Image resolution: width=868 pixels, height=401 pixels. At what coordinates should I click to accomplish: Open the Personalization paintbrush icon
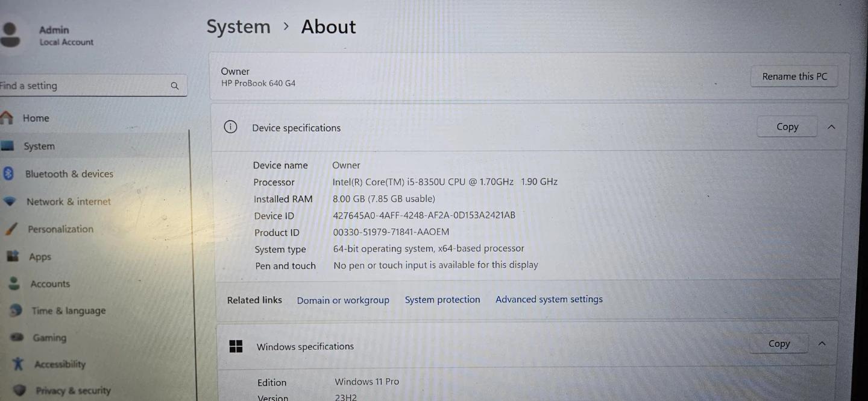(x=11, y=229)
